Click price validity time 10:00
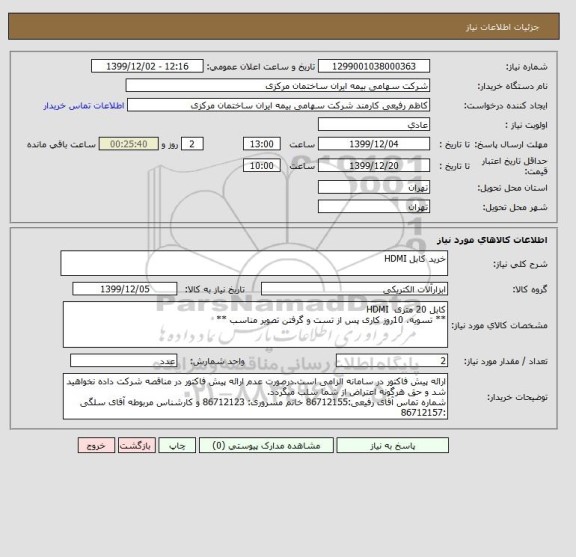Screen dimensions: 576x557 [x=262, y=166]
